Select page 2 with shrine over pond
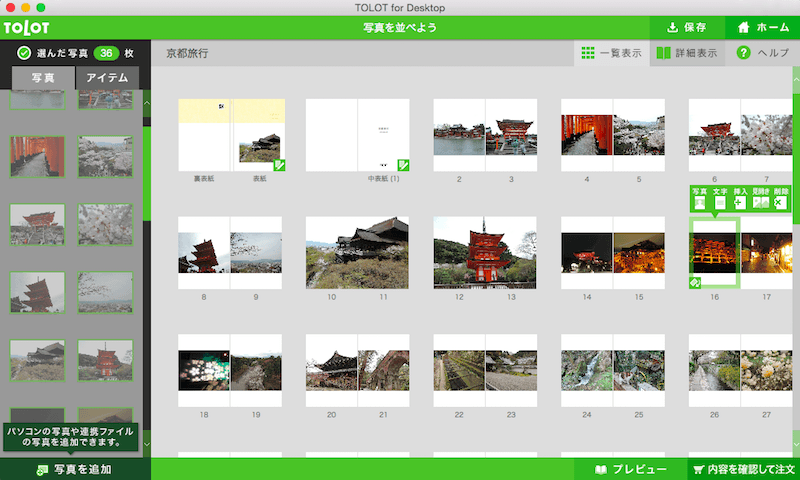 pos(459,135)
